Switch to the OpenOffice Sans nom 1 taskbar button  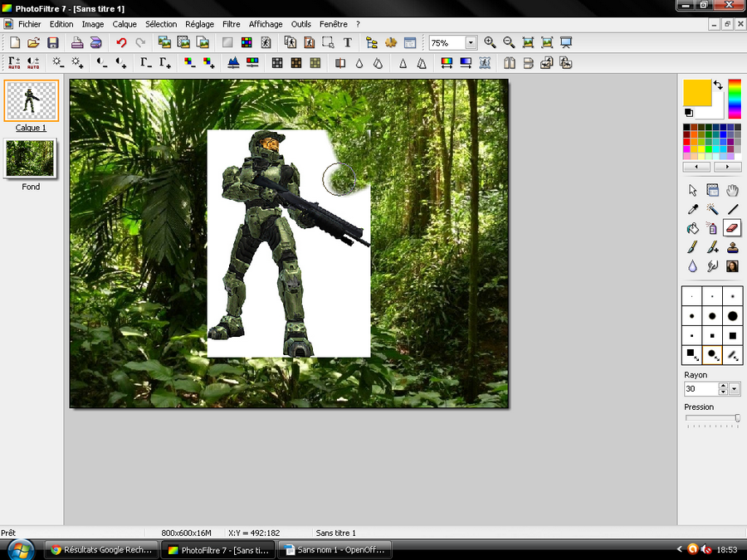click(335, 550)
